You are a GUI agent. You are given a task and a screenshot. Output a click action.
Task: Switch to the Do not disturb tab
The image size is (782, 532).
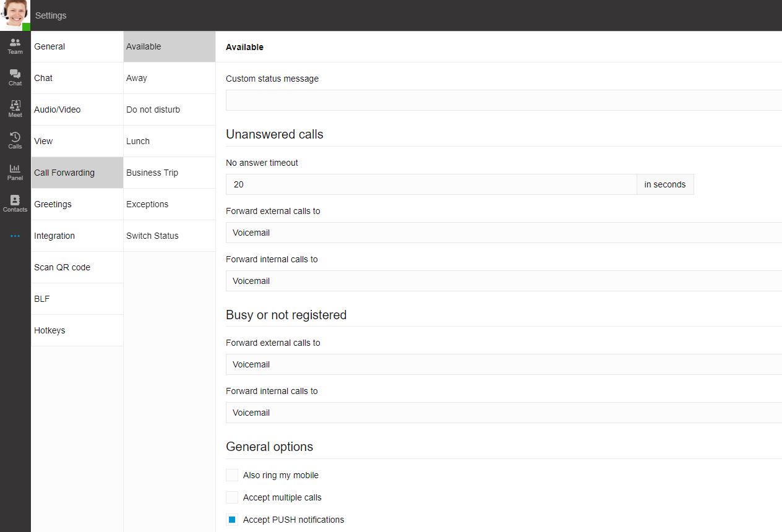click(x=170, y=109)
